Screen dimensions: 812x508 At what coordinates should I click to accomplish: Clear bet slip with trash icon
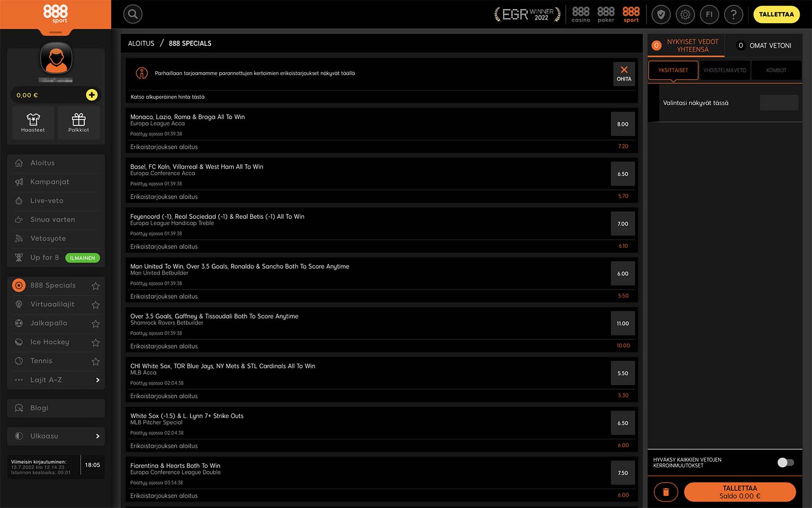(x=666, y=492)
